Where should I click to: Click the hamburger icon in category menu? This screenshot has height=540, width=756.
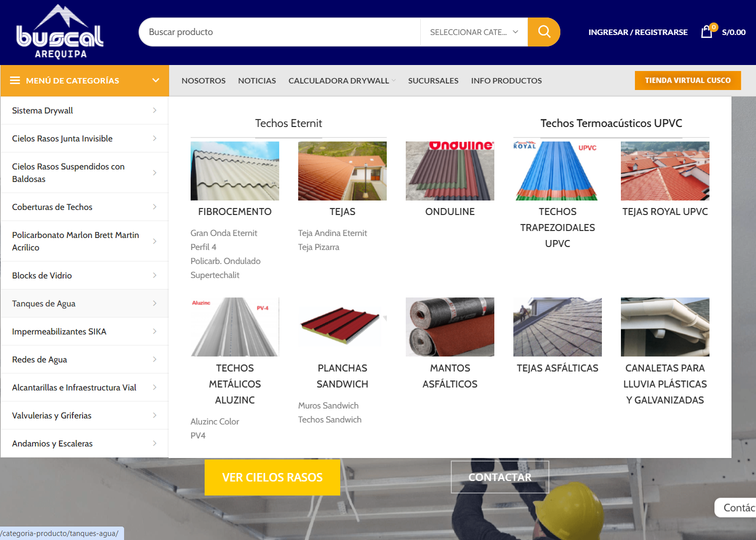(x=15, y=80)
